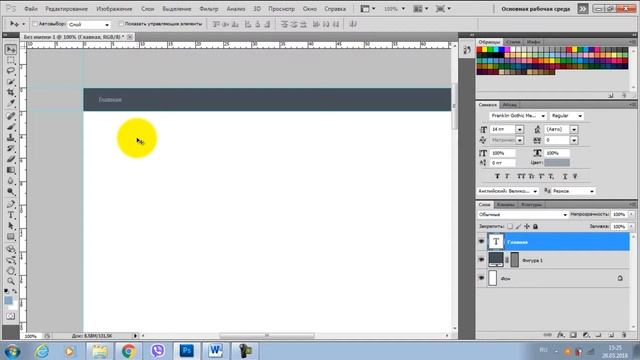This screenshot has width=640, height=360.
Task: Select the Gradient tool
Action: (x=11, y=170)
